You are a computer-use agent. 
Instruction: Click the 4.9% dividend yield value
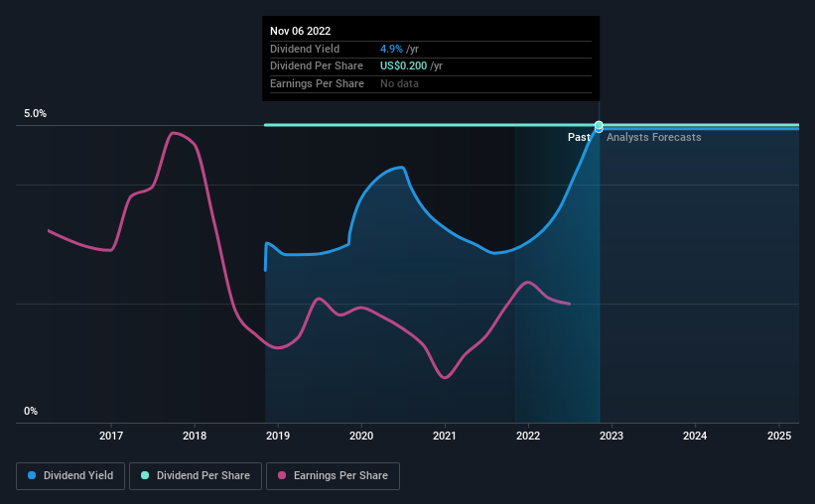tap(391, 49)
